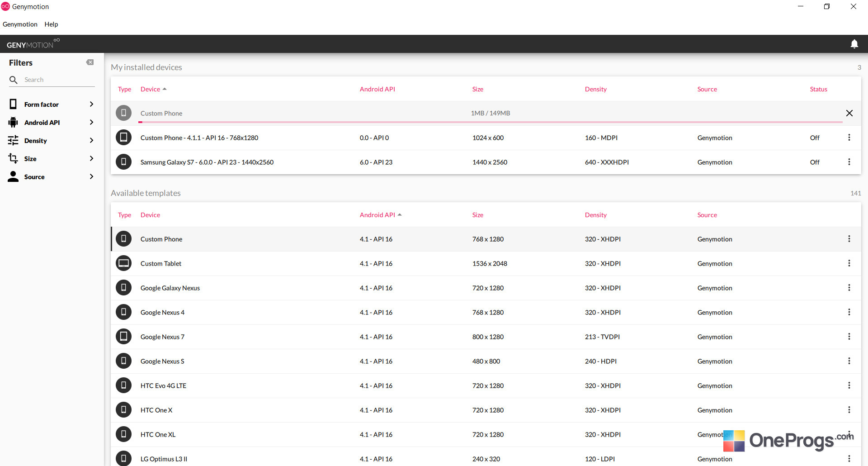Click the Custom Phone download progress bar
Image resolution: width=868 pixels, height=466 pixels.
pos(491,122)
